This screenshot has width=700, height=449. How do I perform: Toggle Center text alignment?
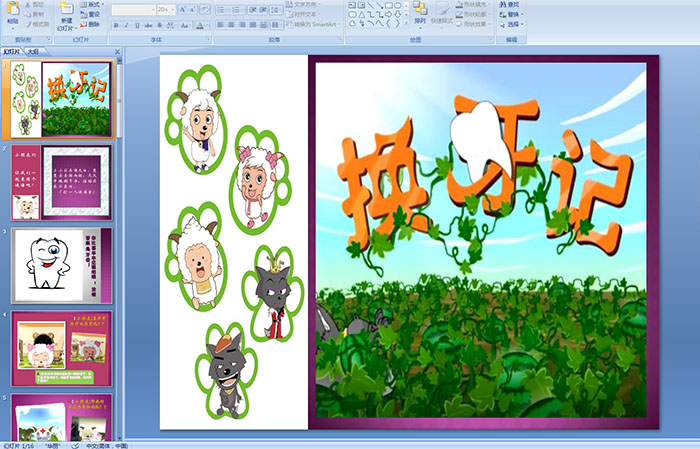point(231,25)
